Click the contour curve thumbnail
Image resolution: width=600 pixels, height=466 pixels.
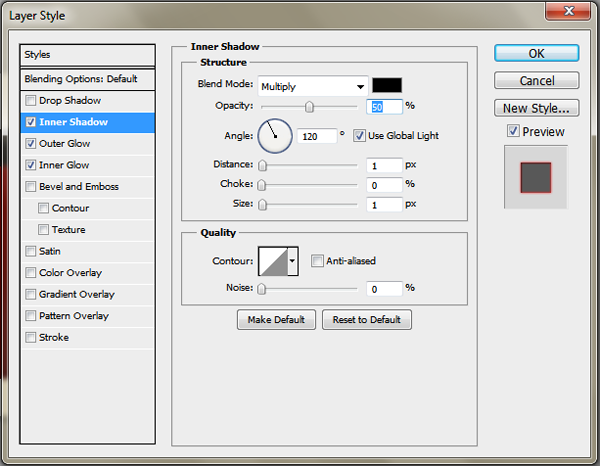pos(272,262)
